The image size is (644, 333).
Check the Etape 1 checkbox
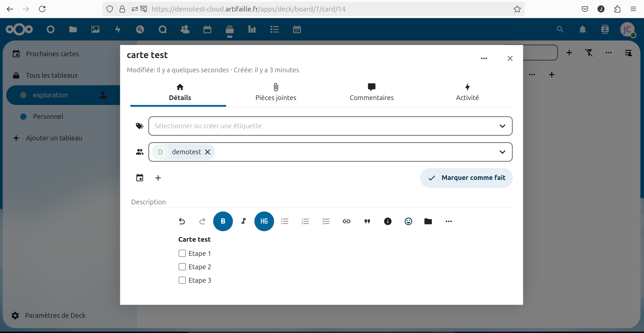(x=182, y=253)
